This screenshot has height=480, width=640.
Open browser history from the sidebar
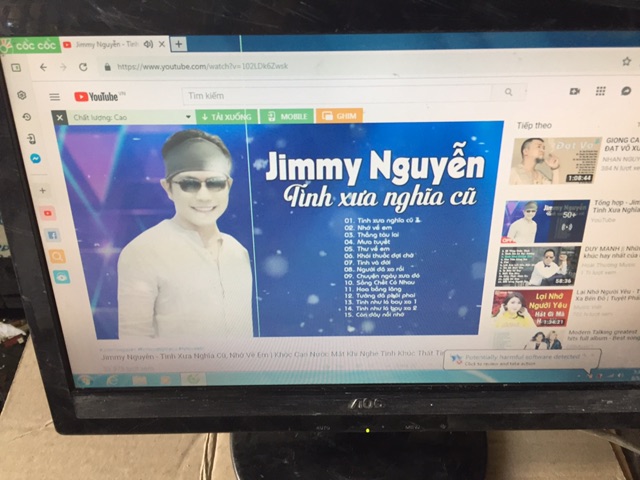tap(27, 116)
